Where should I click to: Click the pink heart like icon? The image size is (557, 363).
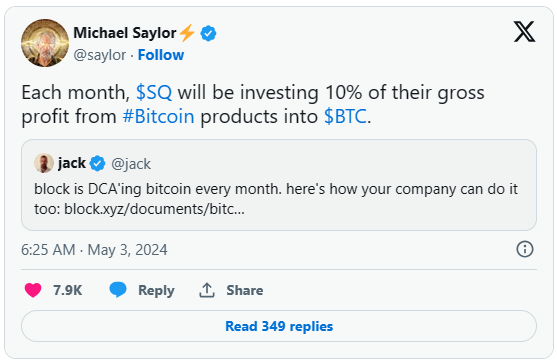point(33,290)
